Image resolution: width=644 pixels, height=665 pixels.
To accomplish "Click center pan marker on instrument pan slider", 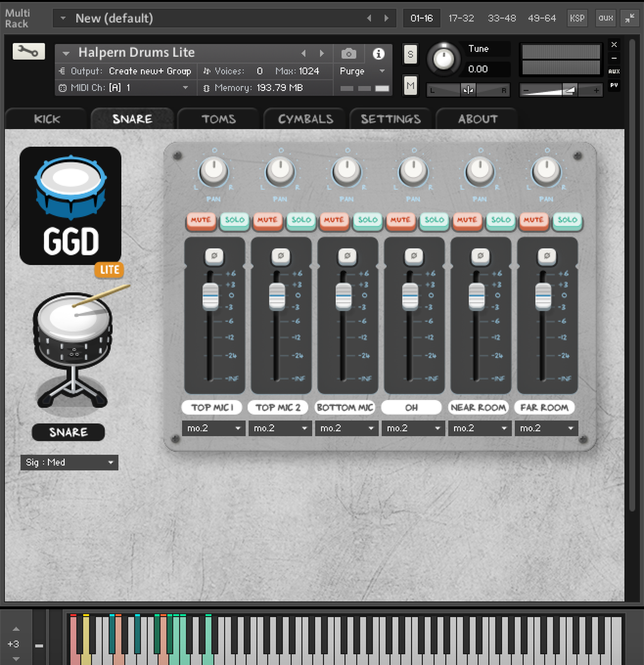I will click(x=469, y=90).
